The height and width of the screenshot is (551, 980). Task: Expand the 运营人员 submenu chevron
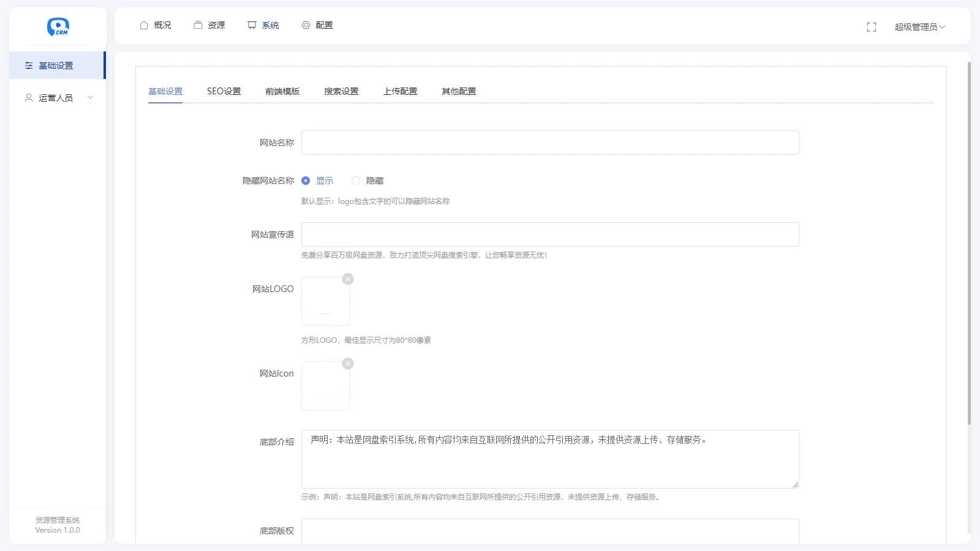pos(90,97)
